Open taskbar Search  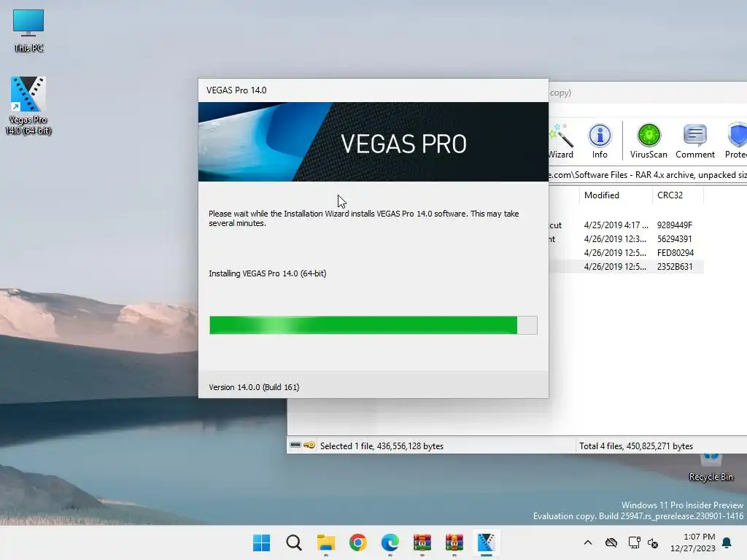pyautogui.click(x=294, y=542)
